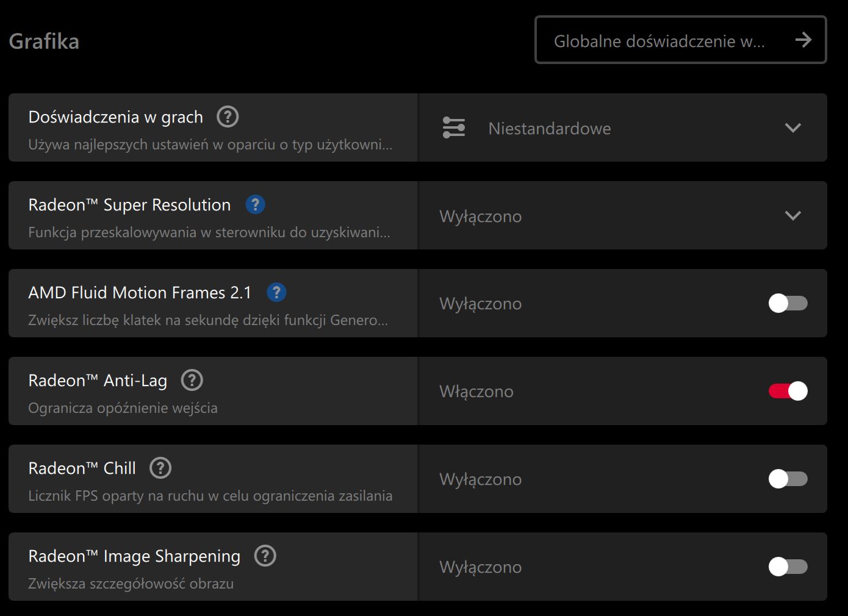Click the Wyłączono value for Super Resolution
The image size is (848, 616).
480,217
